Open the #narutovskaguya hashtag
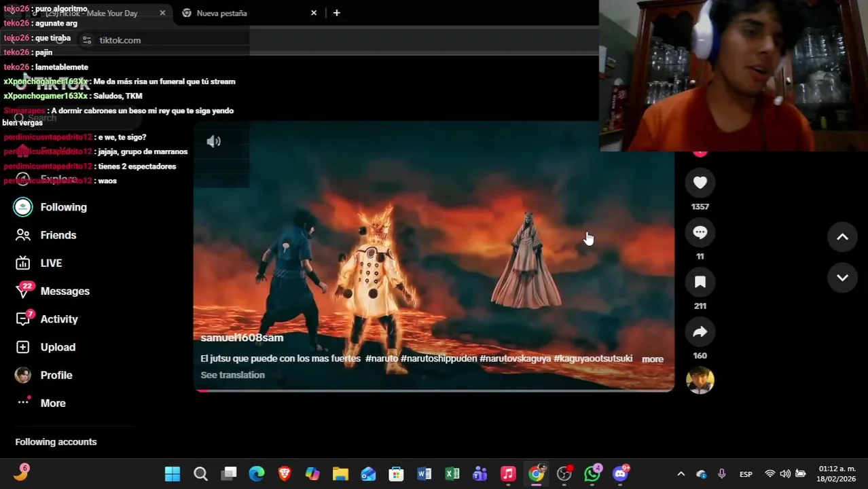Image resolution: width=868 pixels, height=489 pixels. tap(516, 359)
